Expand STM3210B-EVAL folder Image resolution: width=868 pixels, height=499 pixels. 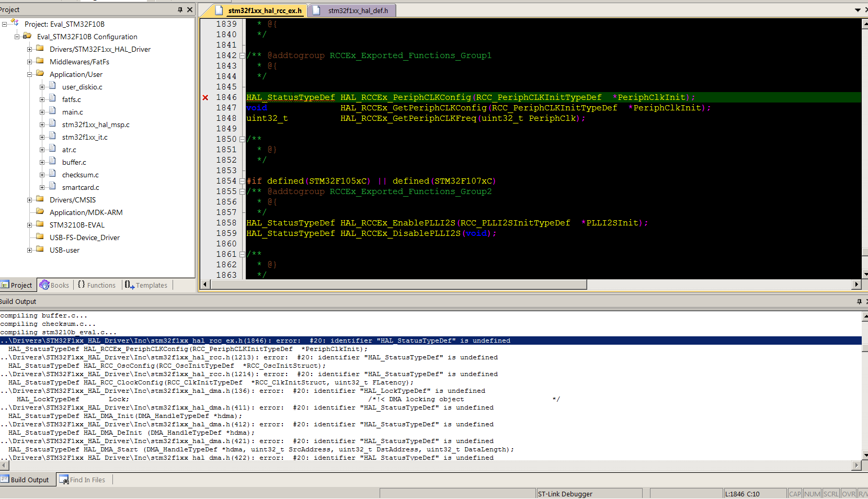point(30,225)
